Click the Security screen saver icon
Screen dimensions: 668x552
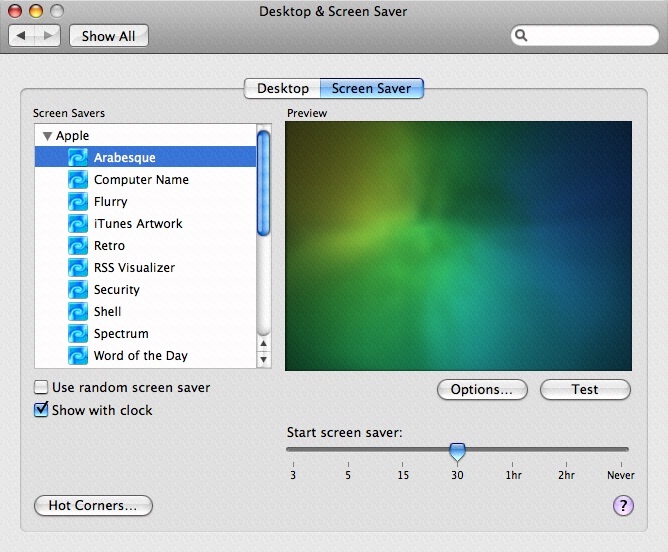[78, 289]
